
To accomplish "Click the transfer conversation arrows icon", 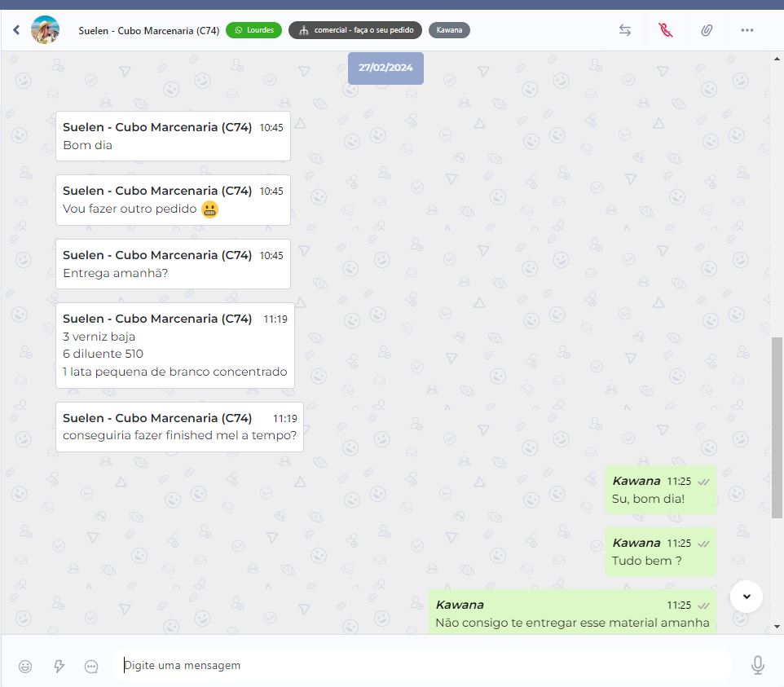I will click(x=625, y=30).
